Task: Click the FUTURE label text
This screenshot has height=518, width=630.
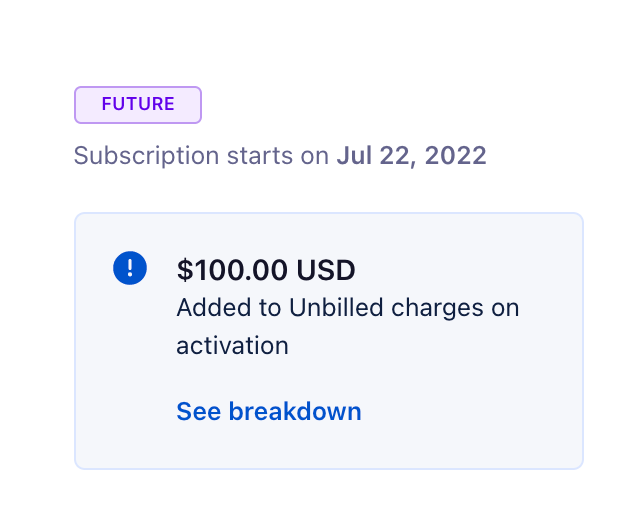Action: coord(138,104)
